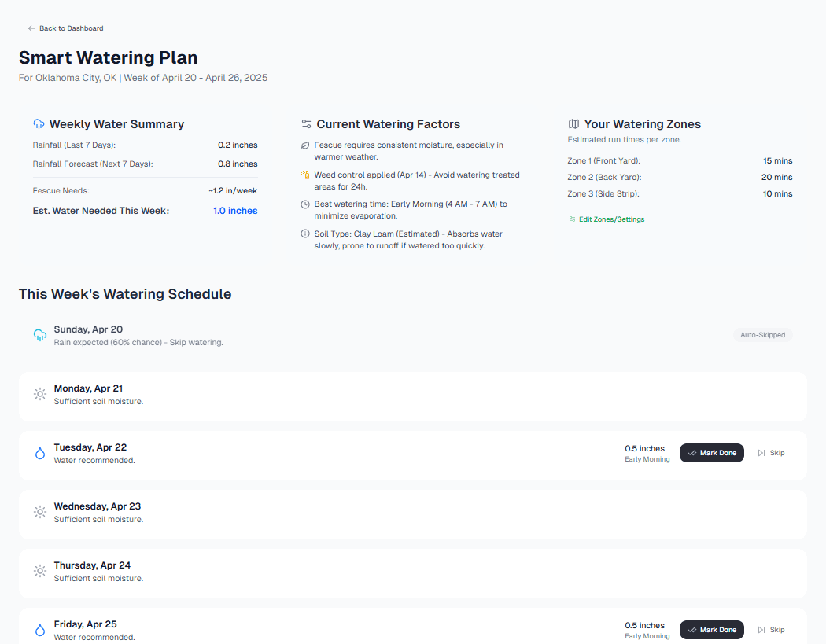Screen dimensions: 826x644
Task: Mark Friday, Apr 25 watering as done
Action: tap(712, 630)
